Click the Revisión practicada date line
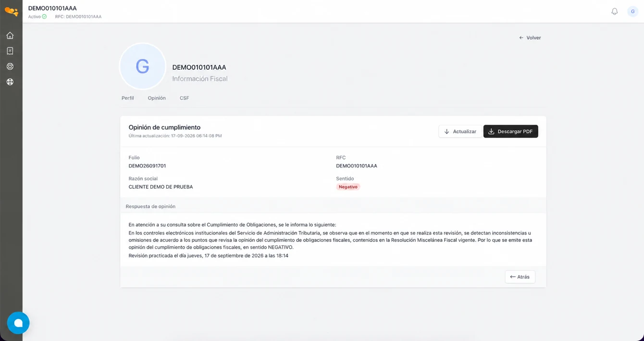This screenshot has width=644, height=341. click(x=208, y=255)
